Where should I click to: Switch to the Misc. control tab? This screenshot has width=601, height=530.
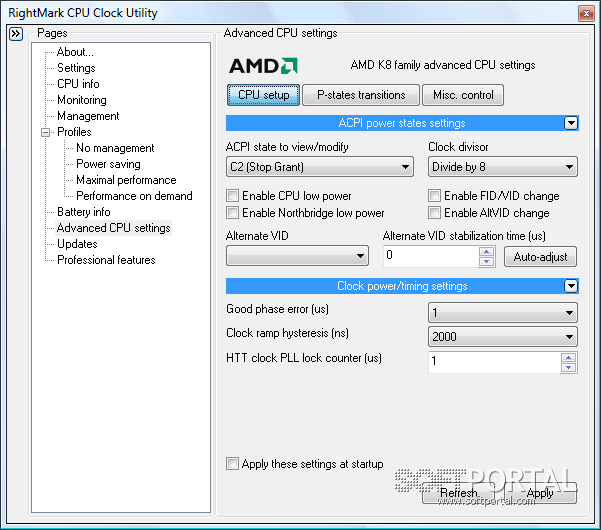point(463,95)
